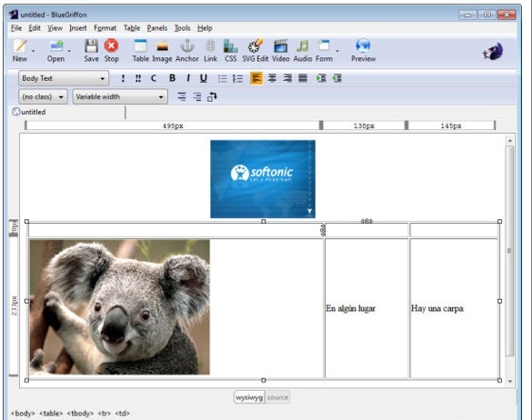Insert a Video element

(x=281, y=51)
